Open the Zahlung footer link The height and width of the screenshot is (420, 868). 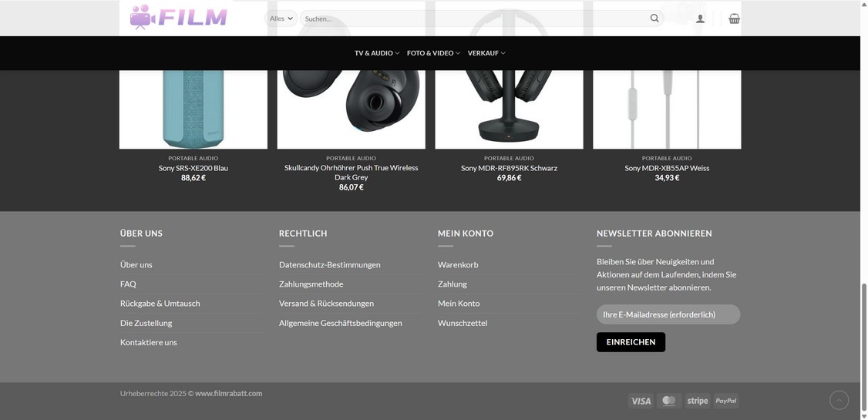tap(453, 284)
